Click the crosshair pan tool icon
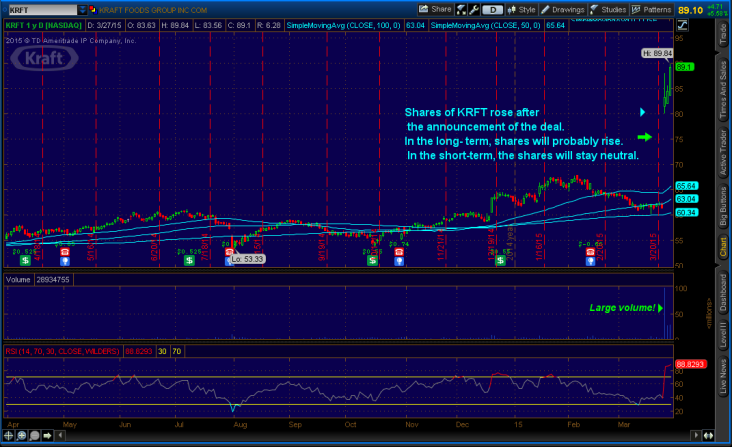Image resolution: width=732 pixels, height=447 pixels. tap(8, 435)
